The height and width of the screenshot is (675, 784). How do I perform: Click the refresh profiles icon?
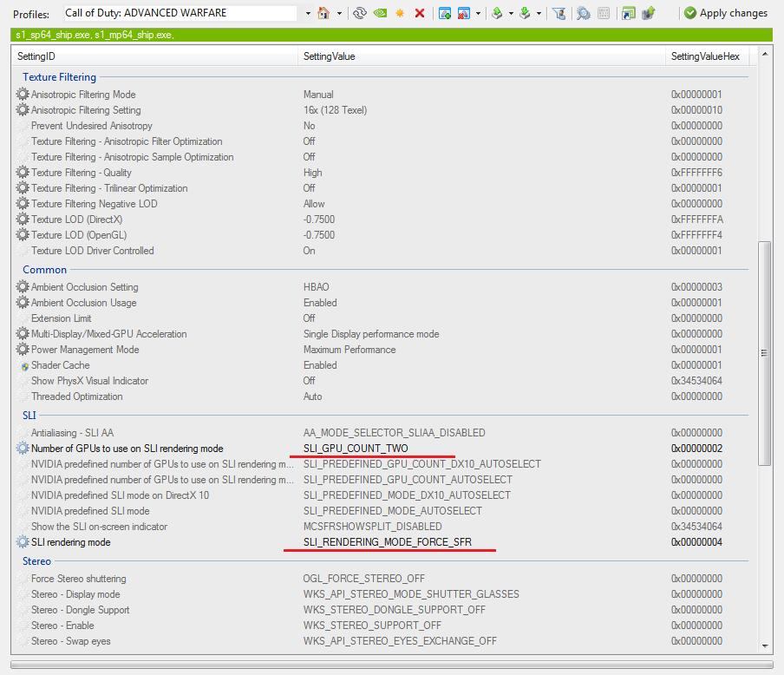pos(359,13)
